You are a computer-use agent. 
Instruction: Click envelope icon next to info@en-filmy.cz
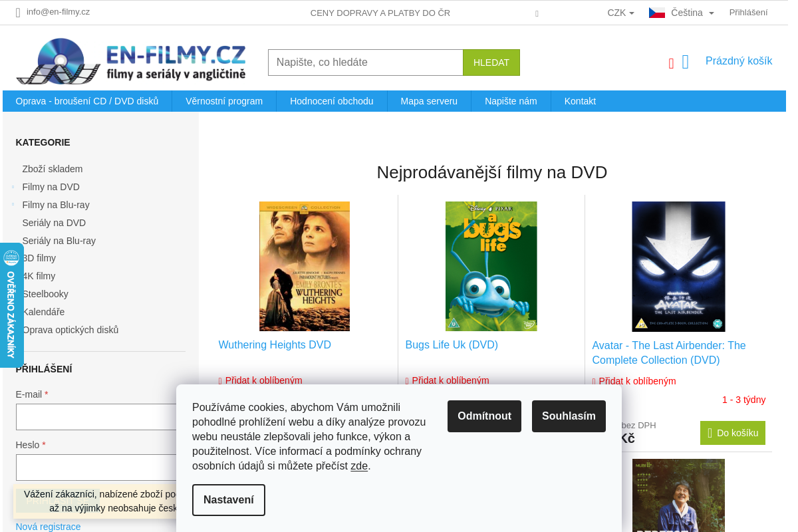click(x=18, y=13)
